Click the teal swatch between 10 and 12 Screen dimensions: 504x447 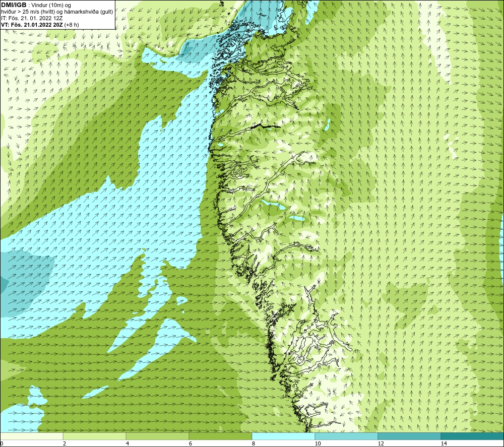347,436
